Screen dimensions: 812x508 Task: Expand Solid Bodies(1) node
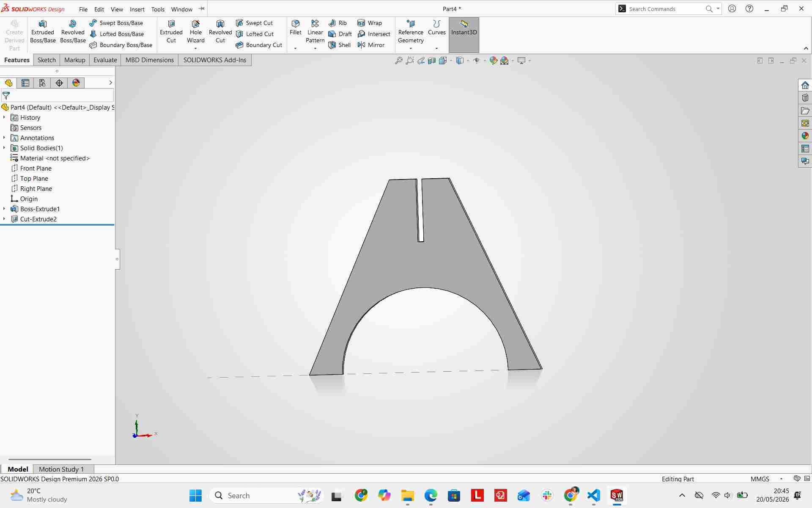pyautogui.click(x=4, y=148)
